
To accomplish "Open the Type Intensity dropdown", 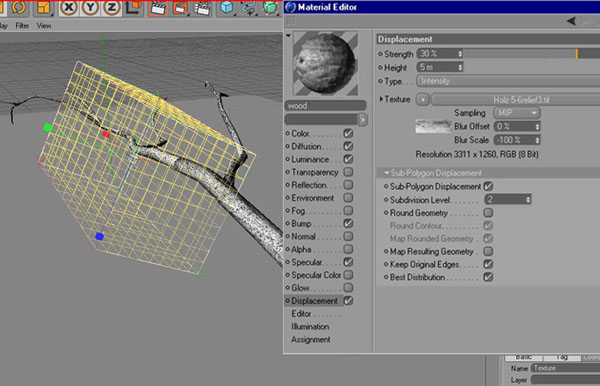I will point(508,81).
